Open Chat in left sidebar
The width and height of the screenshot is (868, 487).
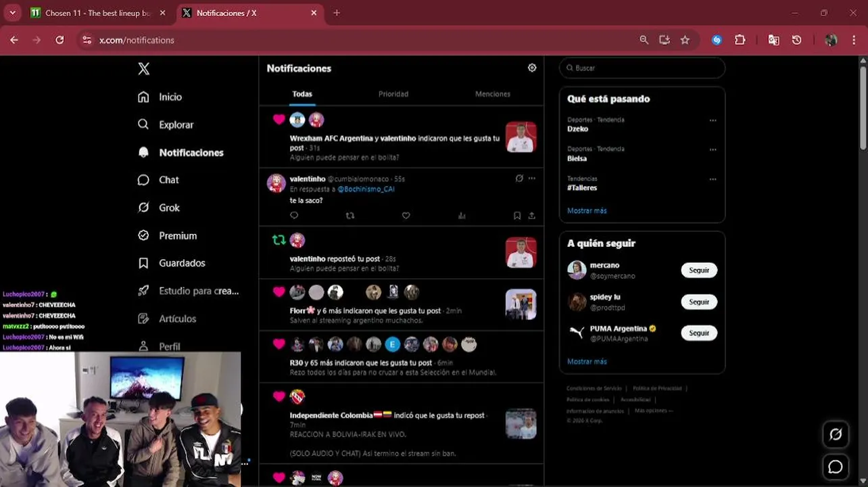158,180
